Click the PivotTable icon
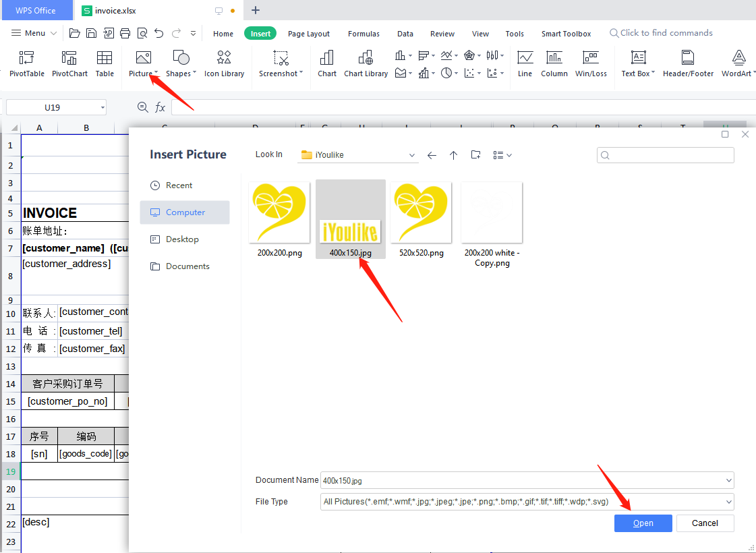 [x=27, y=59]
